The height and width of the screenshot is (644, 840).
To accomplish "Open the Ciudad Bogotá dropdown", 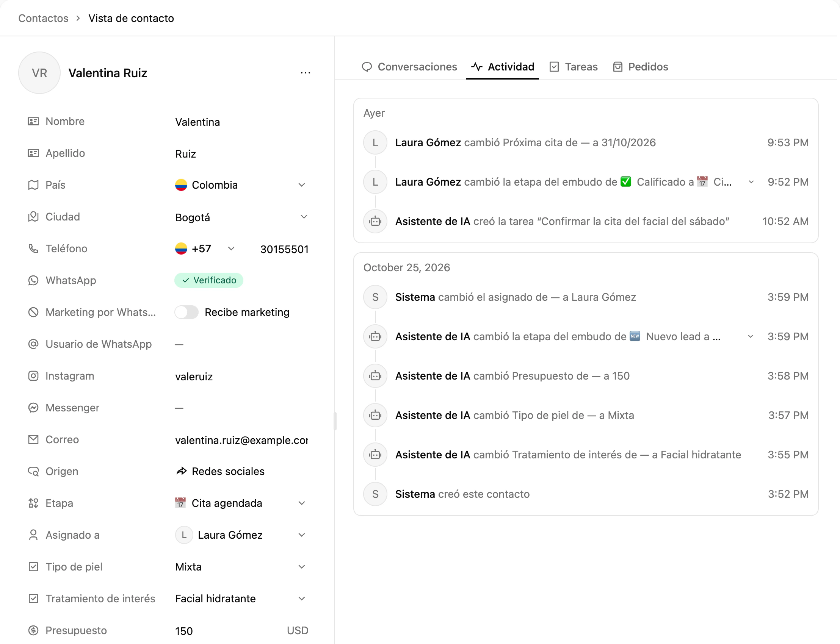I will coord(241,217).
